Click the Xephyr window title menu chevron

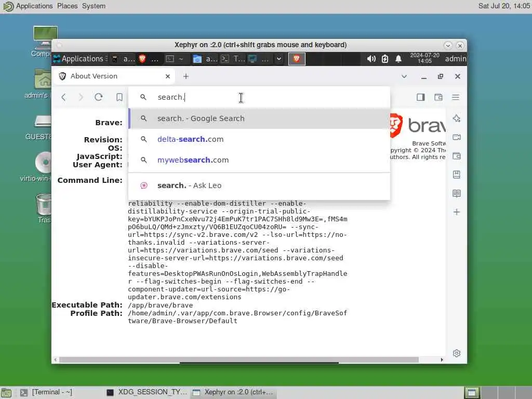pyautogui.click(x=447, y=45)
